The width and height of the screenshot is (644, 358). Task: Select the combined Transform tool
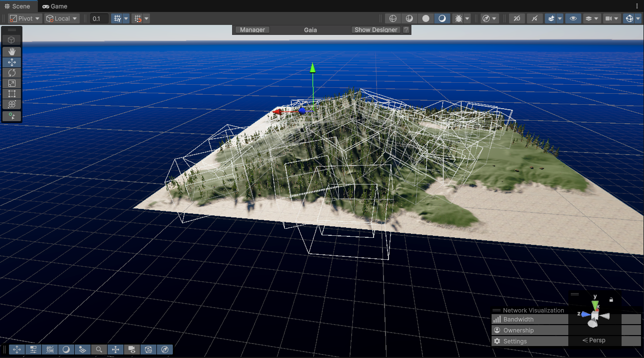12,104
